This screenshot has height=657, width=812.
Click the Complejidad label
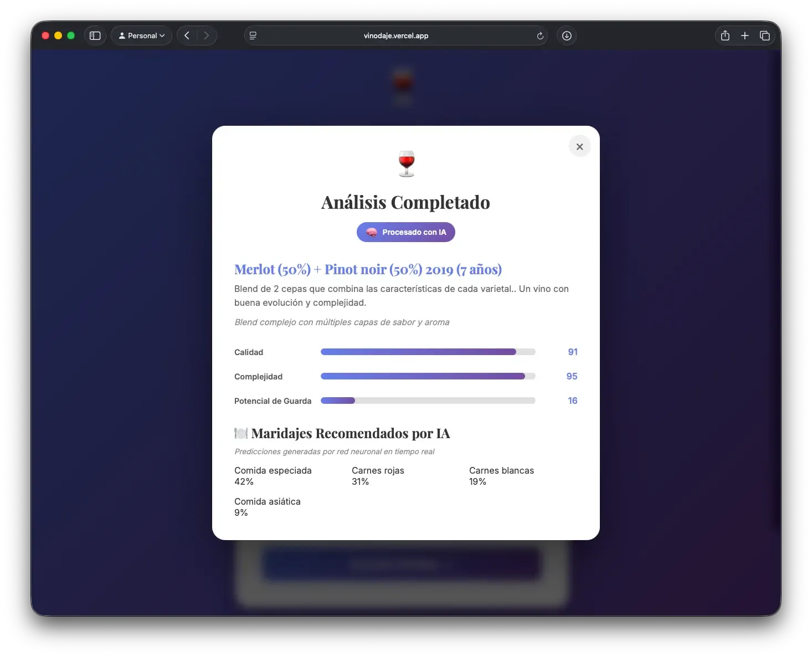click(258, 377)
